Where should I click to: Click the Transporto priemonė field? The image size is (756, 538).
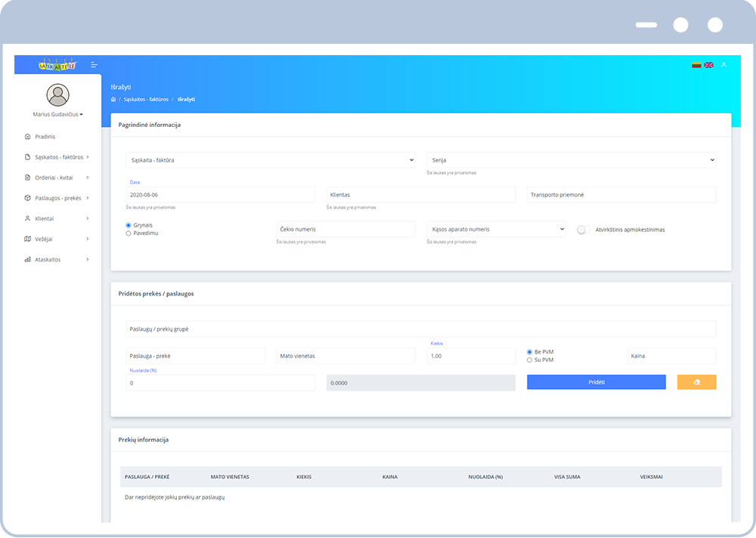(621, 195)
